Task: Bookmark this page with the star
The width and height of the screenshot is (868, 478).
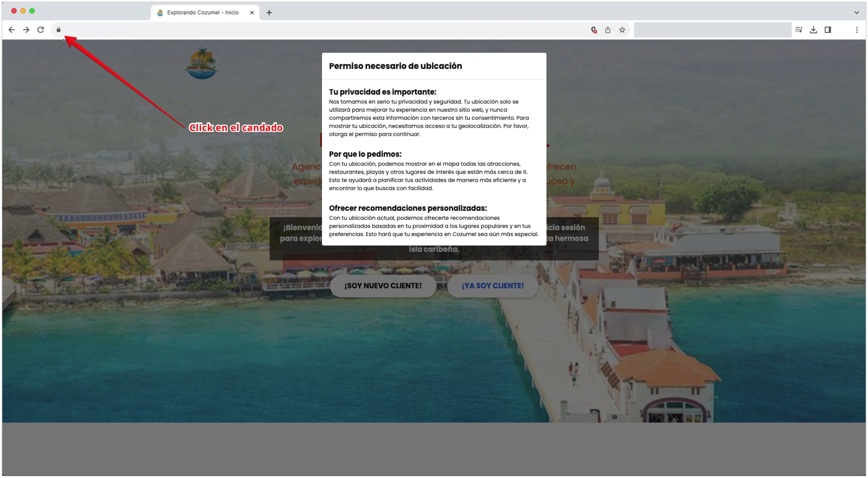Action: 622,30
